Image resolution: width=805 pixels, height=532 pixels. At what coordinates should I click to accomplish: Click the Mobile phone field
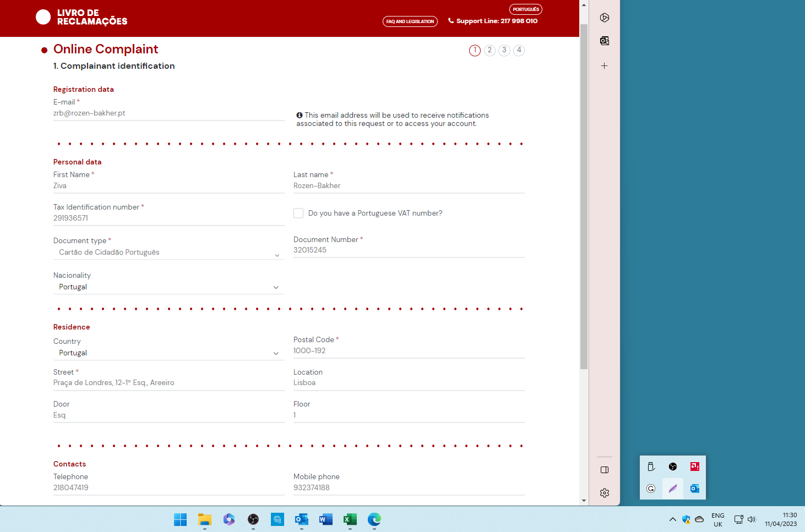pyautogui.click(x=409, y=488)
